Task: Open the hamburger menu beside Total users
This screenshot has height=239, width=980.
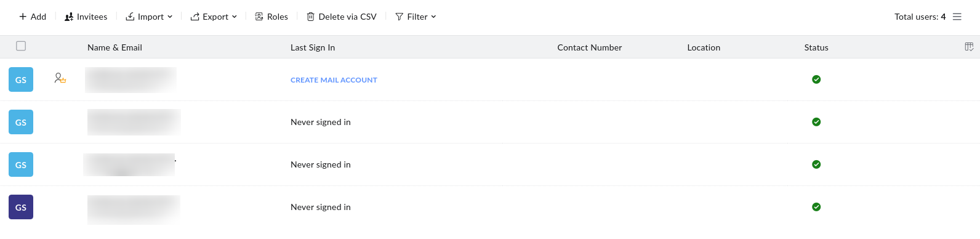Action: point(957,17)
